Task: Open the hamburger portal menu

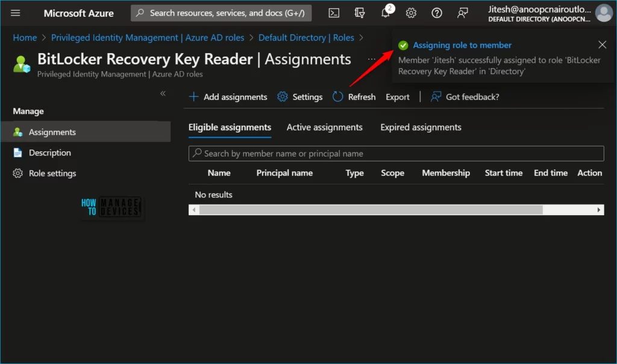Action: 15,13
